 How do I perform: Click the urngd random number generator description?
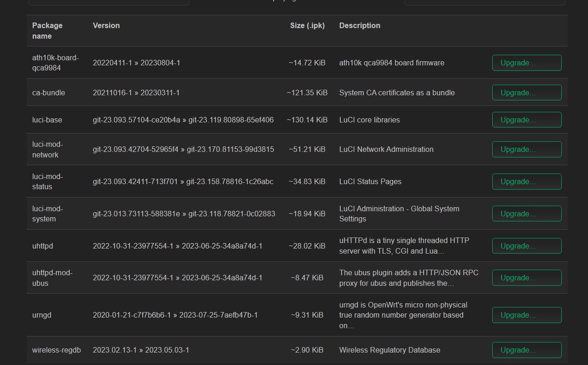[403, 315]
